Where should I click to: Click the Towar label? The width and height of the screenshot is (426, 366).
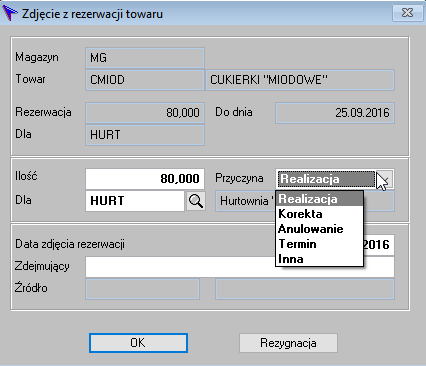pos(30,79)
